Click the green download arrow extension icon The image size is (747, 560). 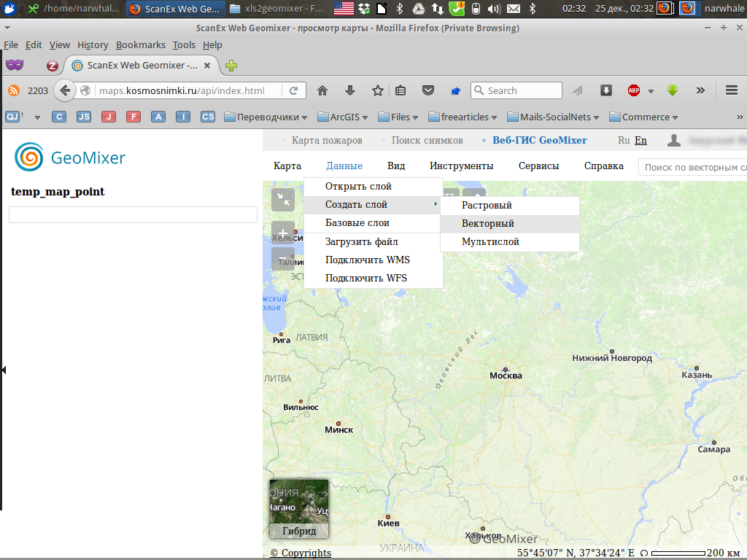[673, 90]
